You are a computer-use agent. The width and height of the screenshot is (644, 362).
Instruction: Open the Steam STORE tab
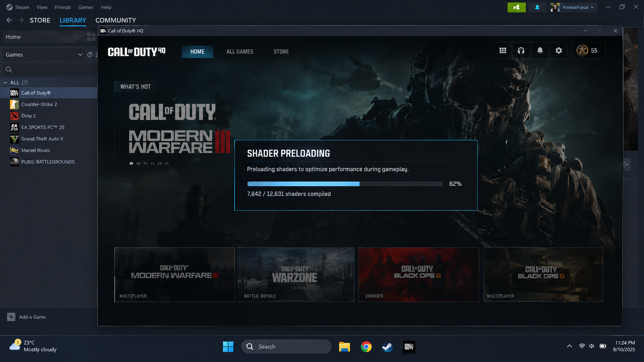tap(40, 20)
